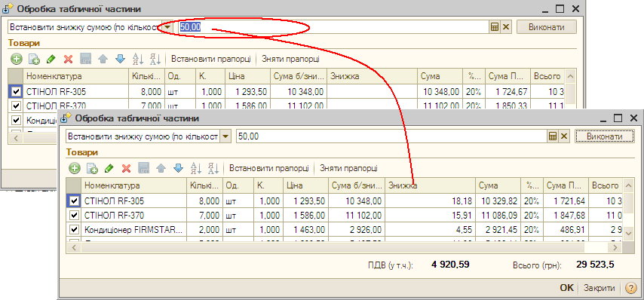This screenshot has width=644, height=300.
Task: Click Ціна column header in front window
Action: [305, 186]
